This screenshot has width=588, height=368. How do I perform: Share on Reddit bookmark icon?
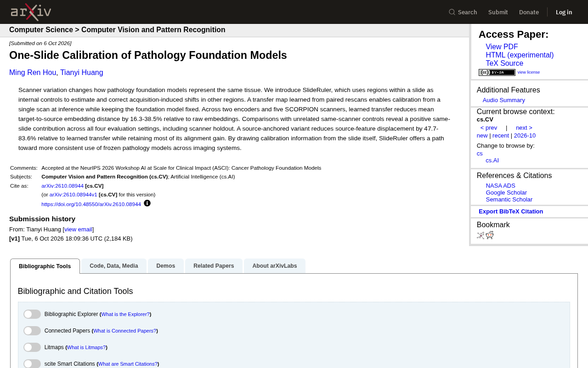pyautogui.click(x=490, y=235)
